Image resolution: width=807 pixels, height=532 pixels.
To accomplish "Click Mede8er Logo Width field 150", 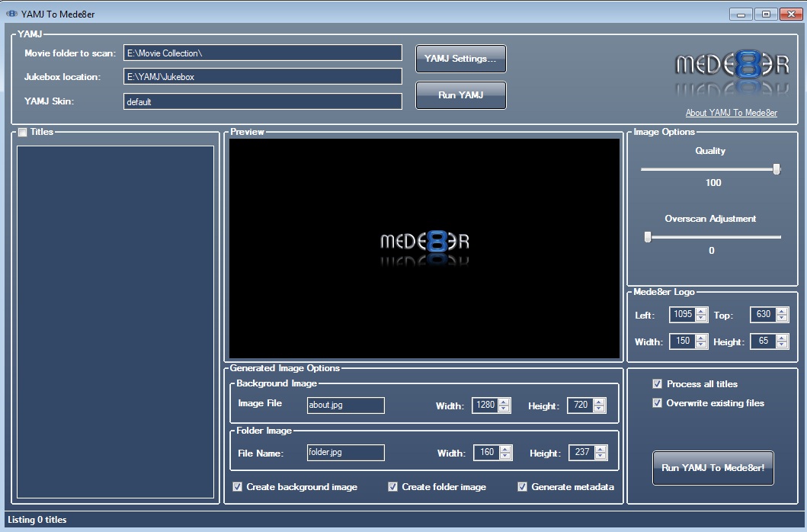I will 683,341.
